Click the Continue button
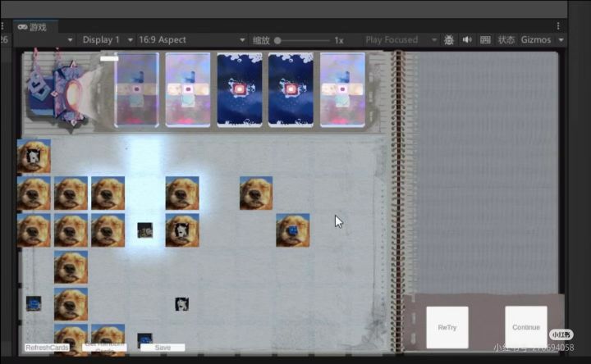The width and height of the screenshot is (591, 364). click(x=526, y=327)
